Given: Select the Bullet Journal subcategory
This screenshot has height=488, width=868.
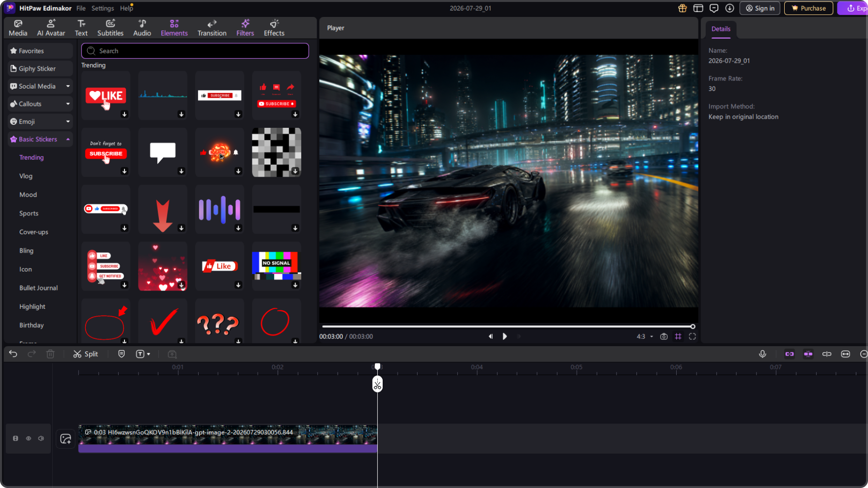Looking at the screenshot, I should click(39, 288).
